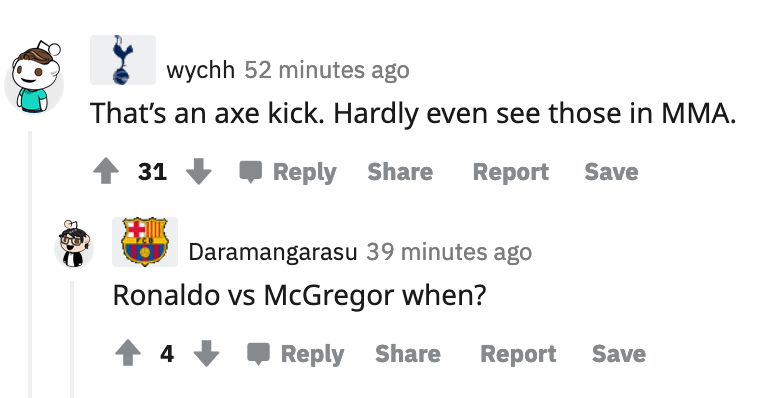Upvote Daramangarasu's Ronaldo vs McGregor comment
Viewport: 772px width, 398px height.
(x=128, y=354)
